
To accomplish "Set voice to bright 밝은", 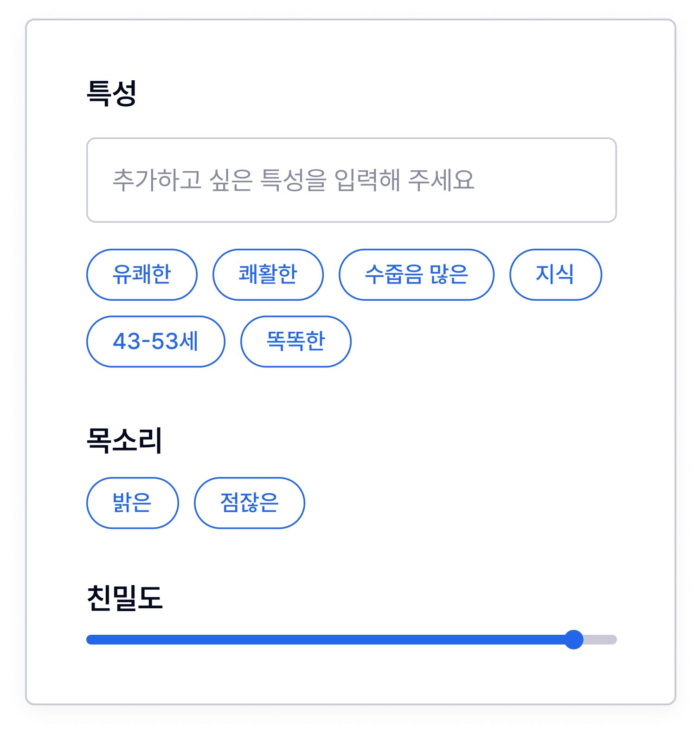I will tap(133, 503).
